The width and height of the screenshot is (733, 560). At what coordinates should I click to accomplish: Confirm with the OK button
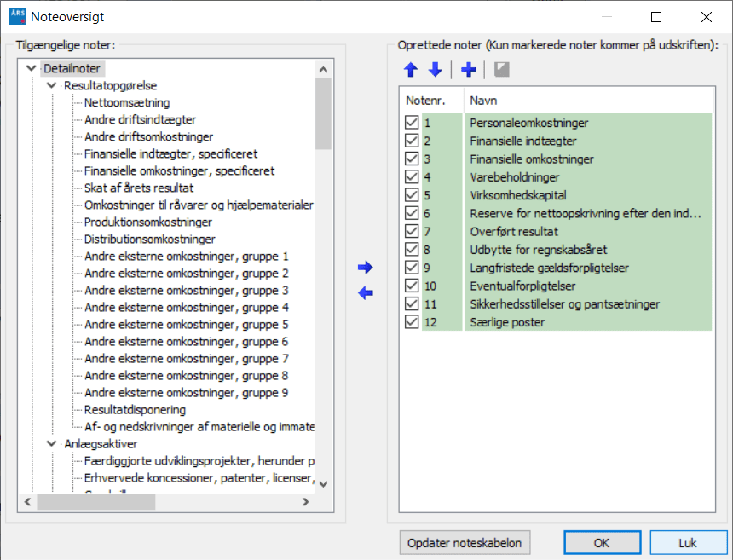point(602,542)
